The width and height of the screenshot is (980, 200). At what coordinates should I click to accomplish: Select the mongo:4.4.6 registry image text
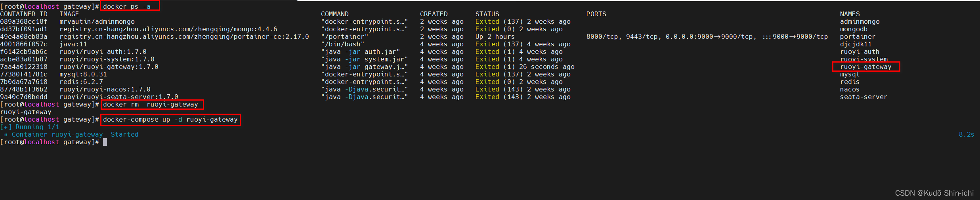(168, 29)
